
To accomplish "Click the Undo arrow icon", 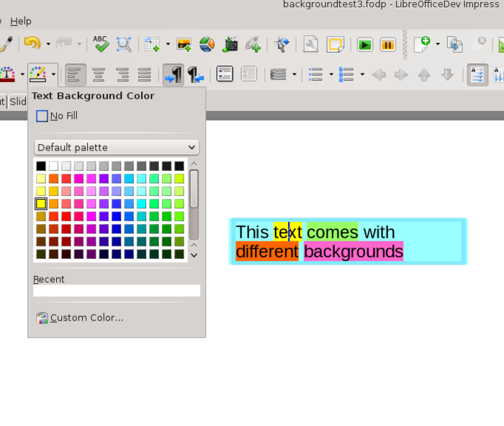I will [32, 45].
